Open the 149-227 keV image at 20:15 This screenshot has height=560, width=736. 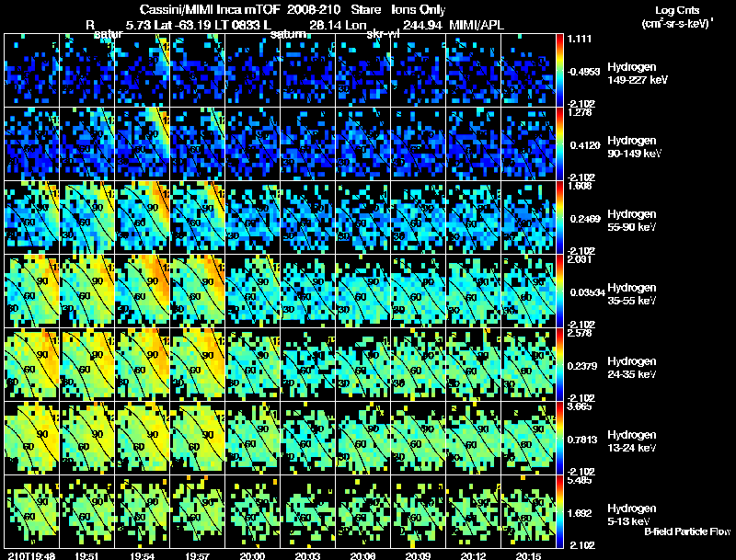click(528, 70)
